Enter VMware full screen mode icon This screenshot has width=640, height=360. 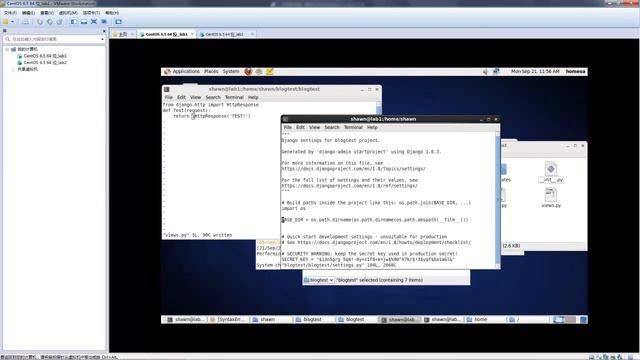pyautogui.click(x=94, y=22)
